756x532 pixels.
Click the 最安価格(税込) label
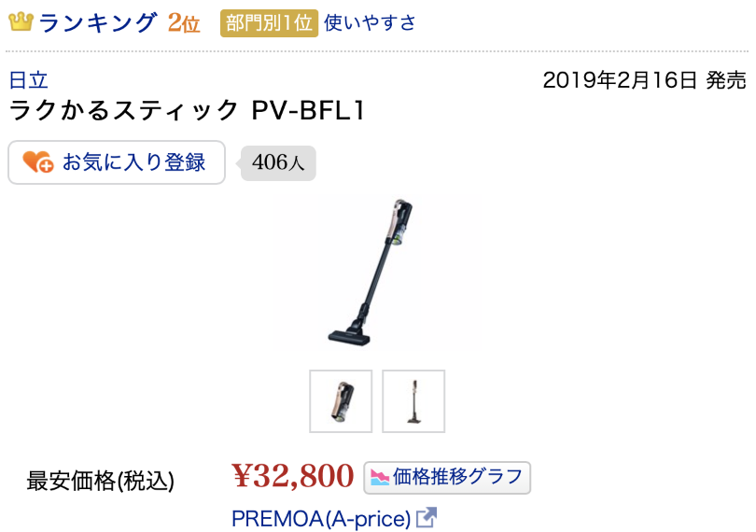100,481
